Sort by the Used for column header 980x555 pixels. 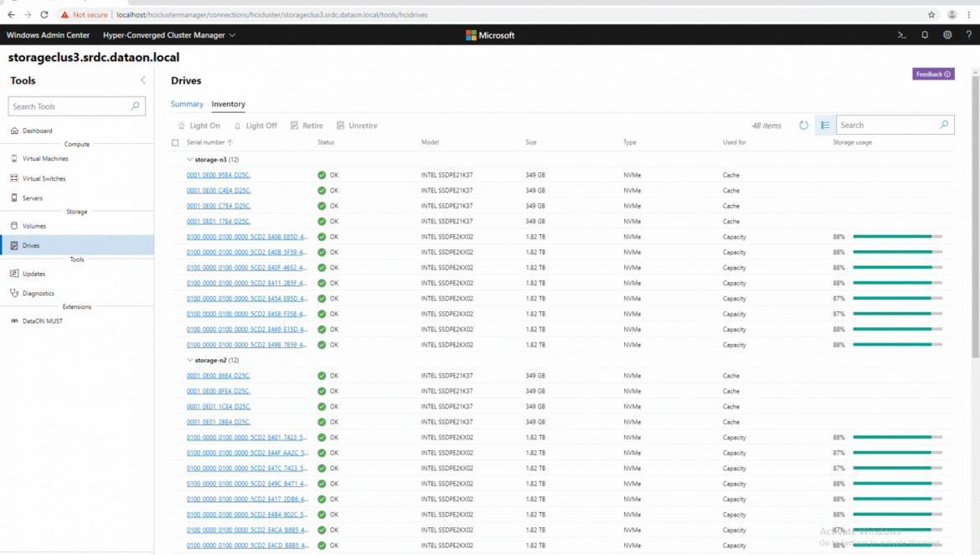tap(735, 142)
